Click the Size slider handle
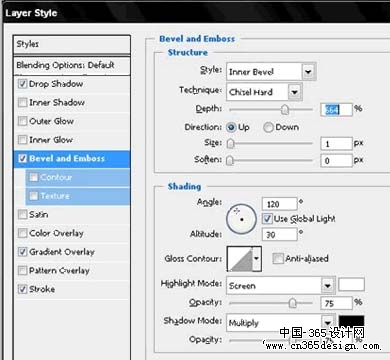This screenshot has width=390, height=360. (231, 144)
